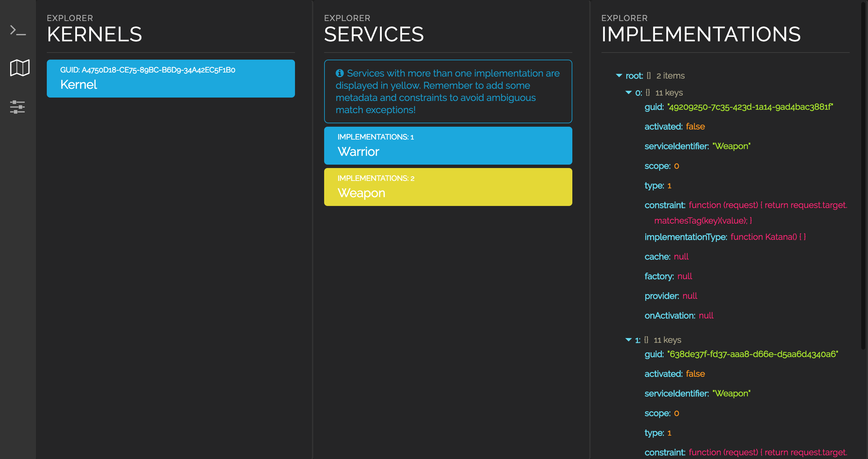Open the console terminal sidebar icon
Screen dimensions: 868x459
(18, 30)
